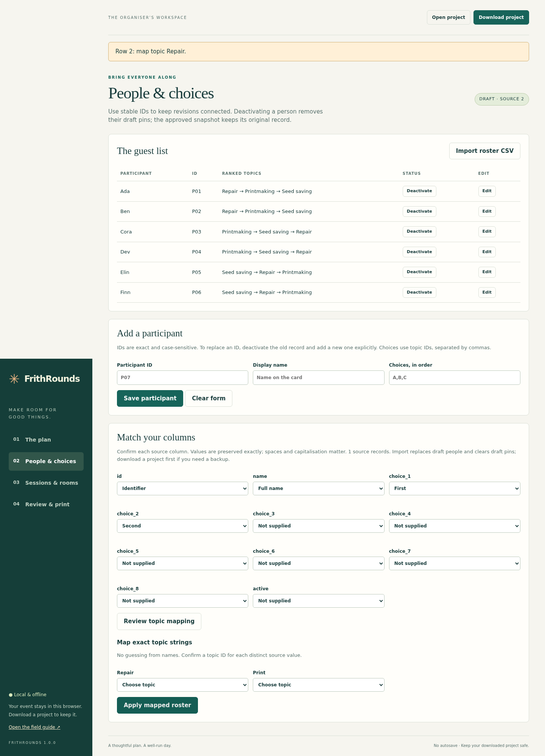Open Sessions & rooms section
The height and width of the screenshot is (756, 545).
pos(46,483)
